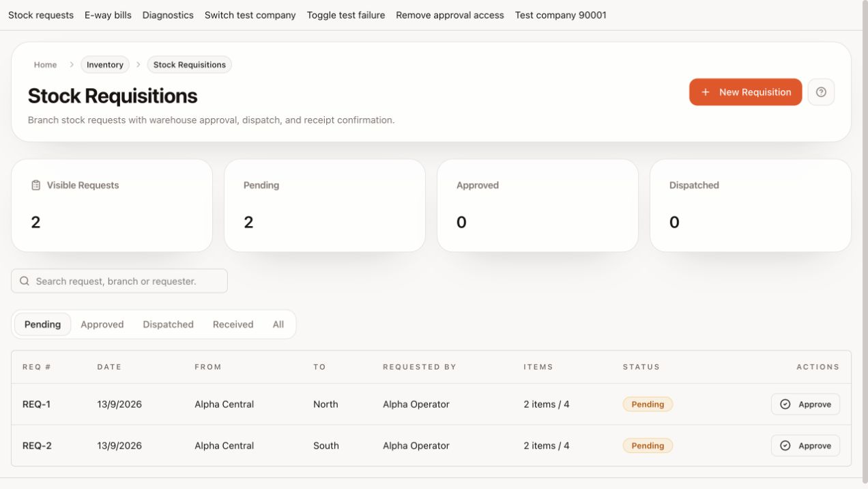Approve requisition REQ-1
This screenshot has height=489, width=868.
tap(805, 404)
